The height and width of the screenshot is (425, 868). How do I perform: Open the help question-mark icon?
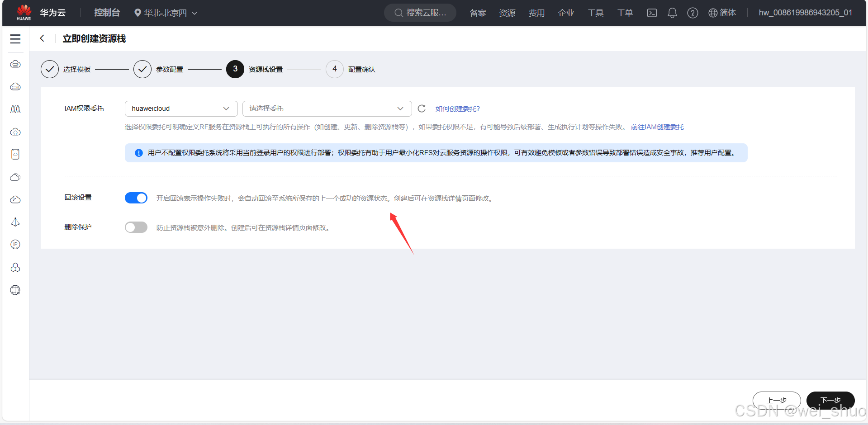(x=693, y=13)
